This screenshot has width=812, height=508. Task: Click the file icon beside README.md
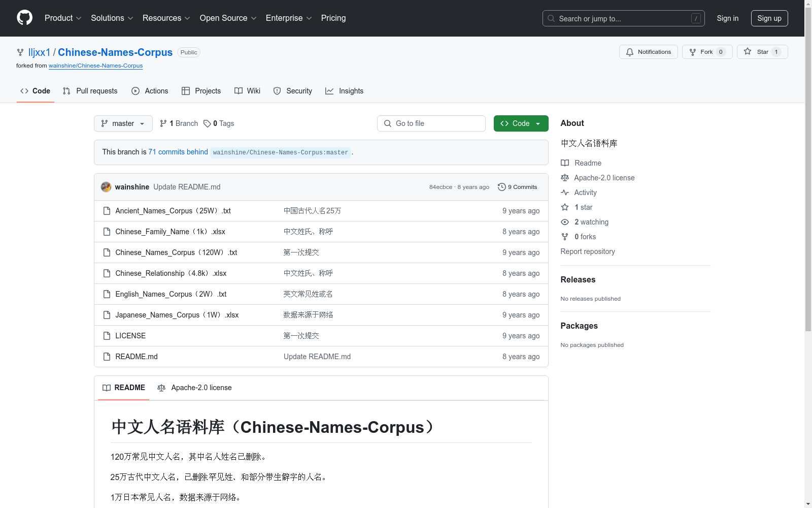coord(107,357)
